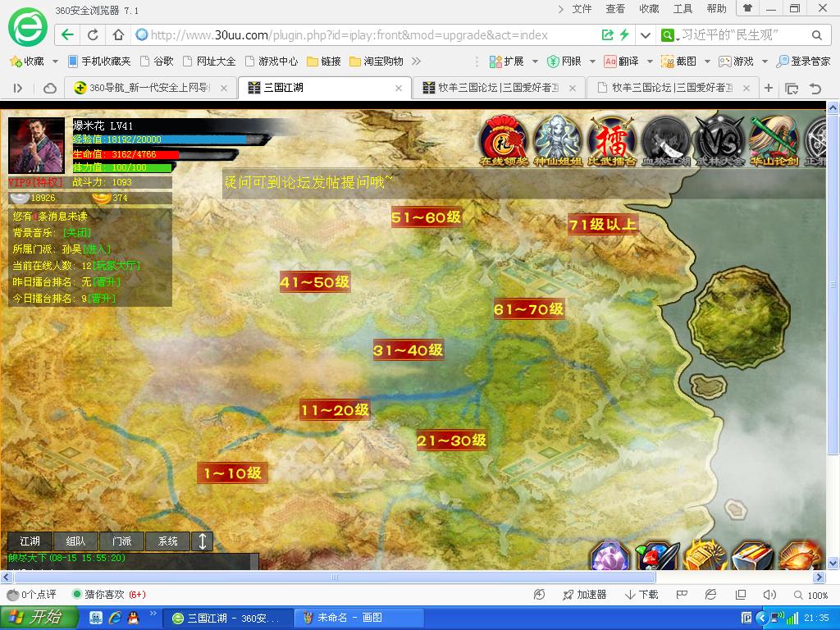Click the horizontal scrollbar thumb
This screenshot has width=840, height=630.
coord(335,577)
